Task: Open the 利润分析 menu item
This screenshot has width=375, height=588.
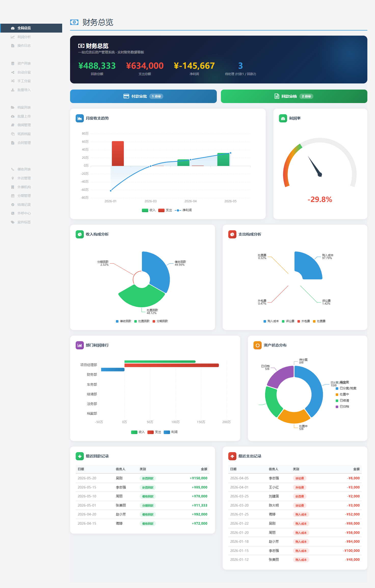Action: pyautogui.click(x=31, y=37)
